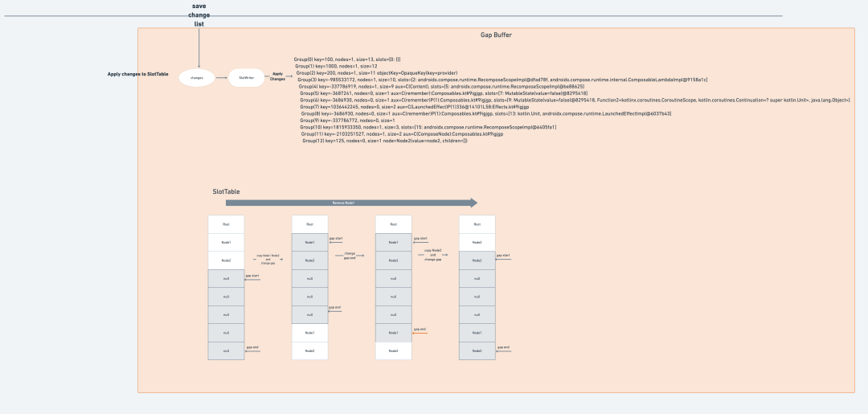Select 'gap end' label of first column
This screenshot has width=868, height=414.
tap(252, 347)
